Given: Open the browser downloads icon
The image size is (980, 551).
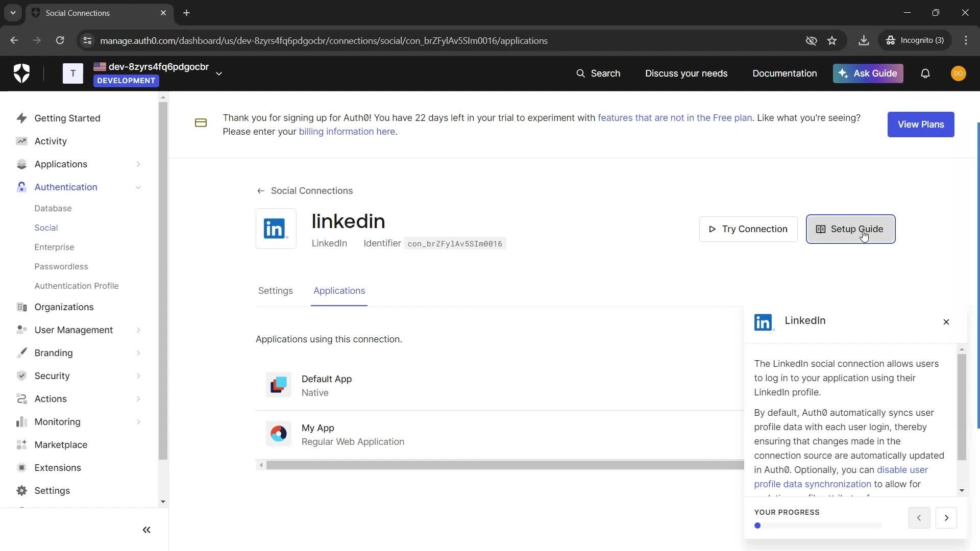Looking at the screenshot, I should coord(864,41).
